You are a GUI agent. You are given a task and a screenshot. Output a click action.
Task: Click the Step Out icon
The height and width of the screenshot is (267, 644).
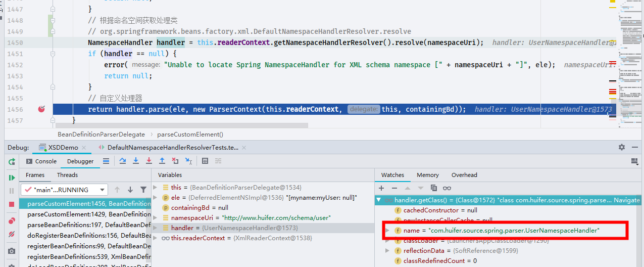[x=162, y=161]
